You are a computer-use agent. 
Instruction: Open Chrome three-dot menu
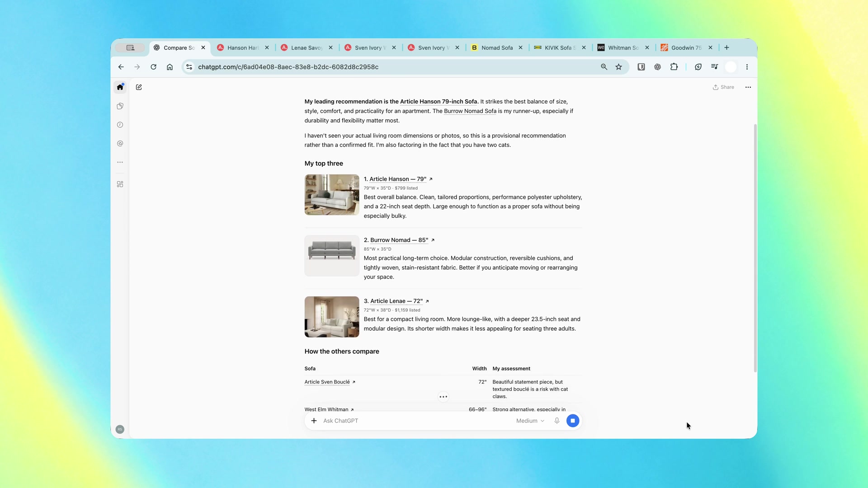pos(747,67)
